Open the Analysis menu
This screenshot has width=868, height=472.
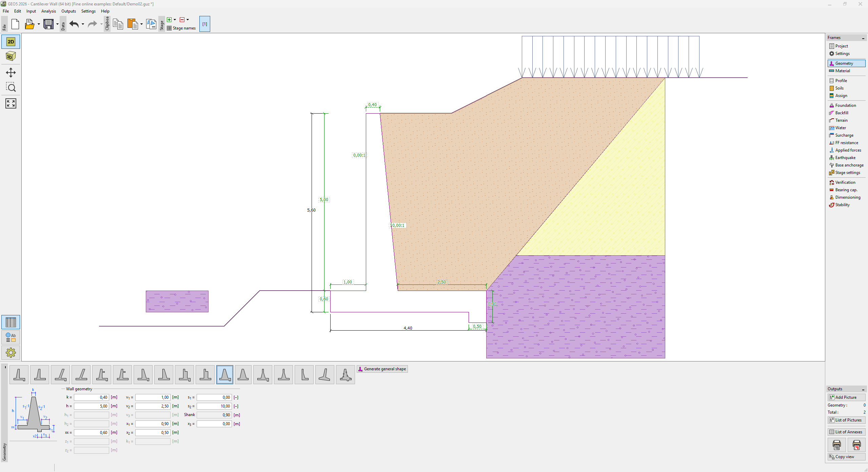click(x=48, y=11)
